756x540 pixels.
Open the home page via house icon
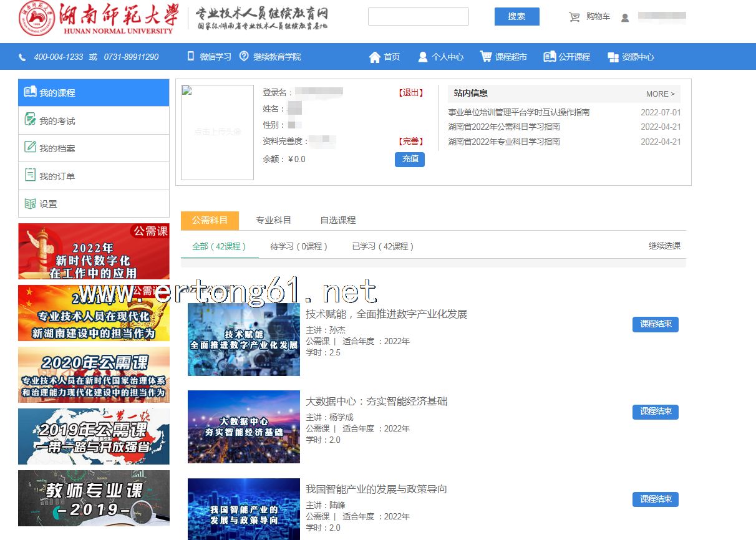pyautogui.click(x=374, y=57)
